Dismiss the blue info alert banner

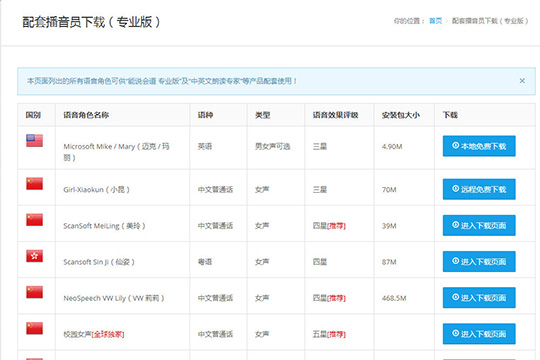(x=522, y=81)
